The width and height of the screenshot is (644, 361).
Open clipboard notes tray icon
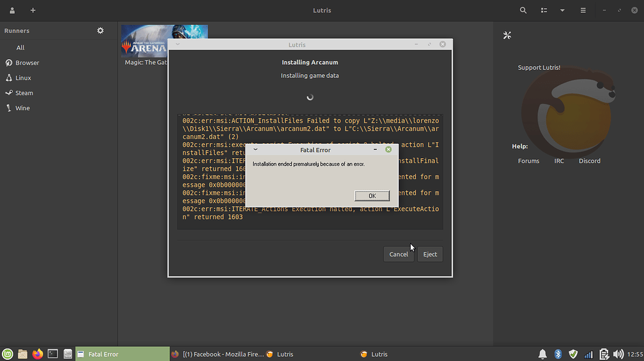point(604,354)
